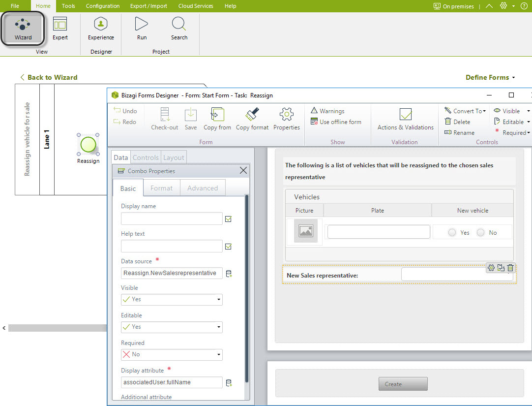Click the Display name input field
This screenshot has height=406, width=532.
click(172, 219)
